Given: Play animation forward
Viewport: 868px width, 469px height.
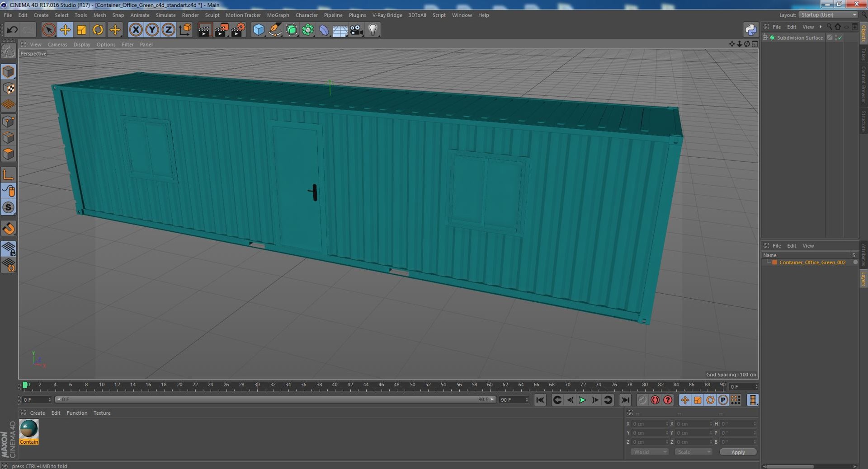Looking at the screenshot, I should click(x=582, y=400).
